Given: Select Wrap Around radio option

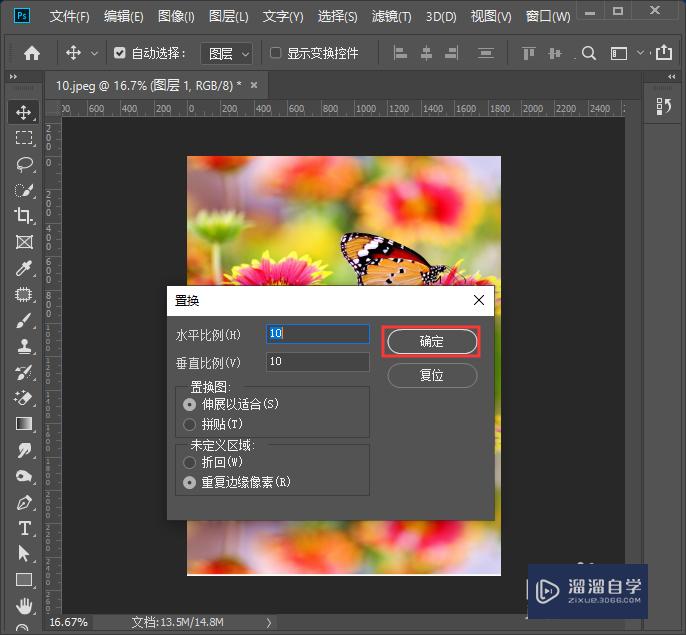Looking at the screenshot, I should coord(189,463).
